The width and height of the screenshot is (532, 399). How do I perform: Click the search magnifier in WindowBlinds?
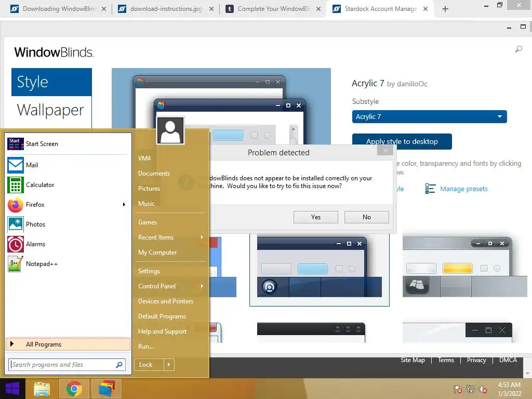(518, 49)
